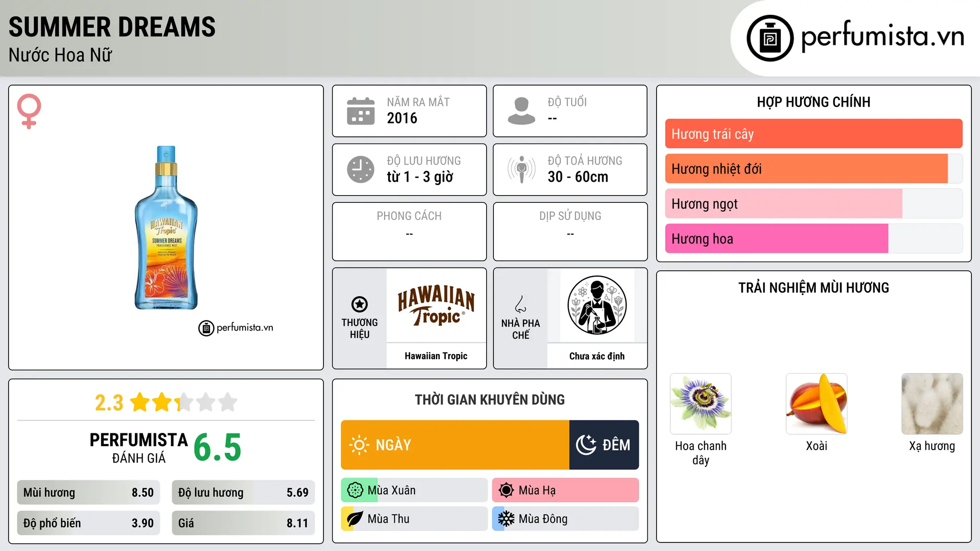The image size is (980, 551).
Task: Select the Xạ hương musk note image
Action: 932,404
